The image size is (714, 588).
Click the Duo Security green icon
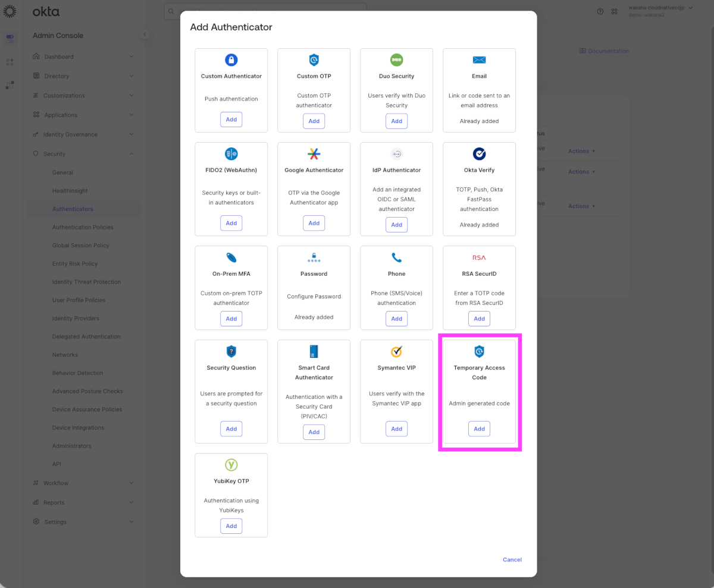click(x=396, y=59)
